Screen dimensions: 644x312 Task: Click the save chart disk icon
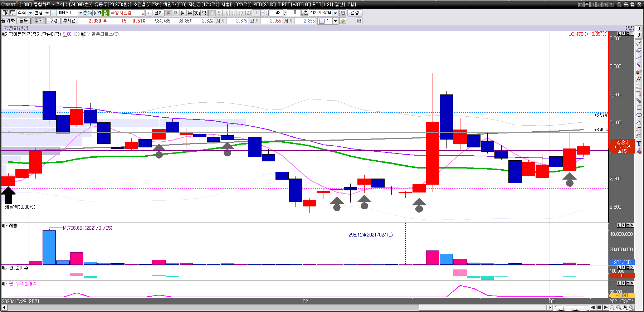342,13
